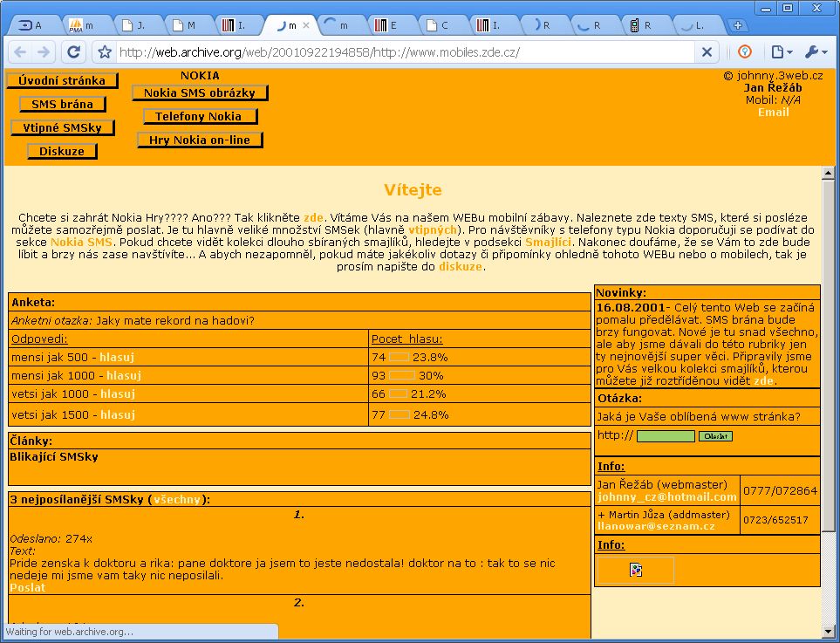Open the Vtipné SMSky section
Image resolution: width=840 pixels, height=643 pixels.
63,127
